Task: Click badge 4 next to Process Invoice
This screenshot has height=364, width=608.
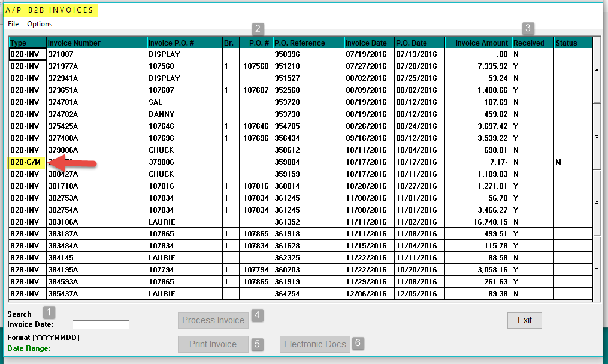Action: click(x=257, y=316)
